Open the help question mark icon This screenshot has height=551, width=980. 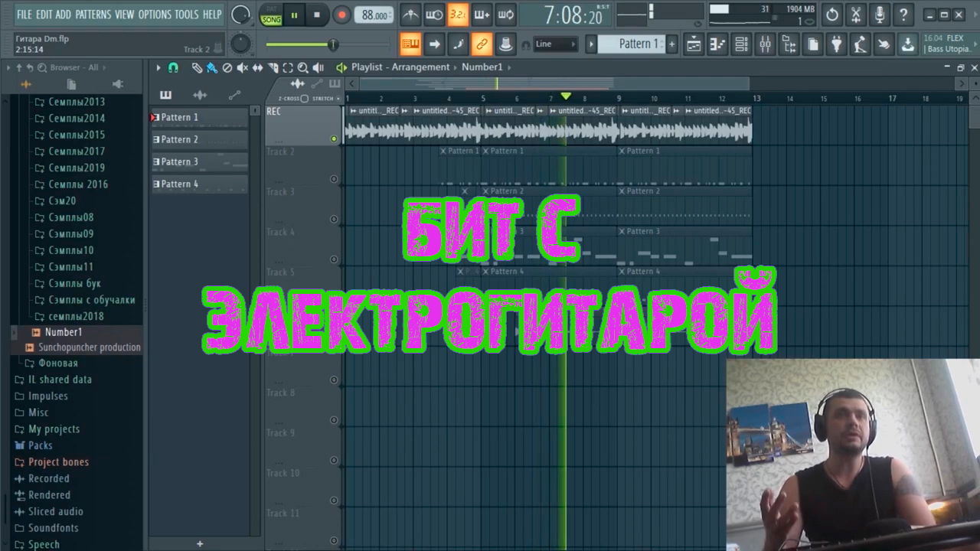[903, 15]
